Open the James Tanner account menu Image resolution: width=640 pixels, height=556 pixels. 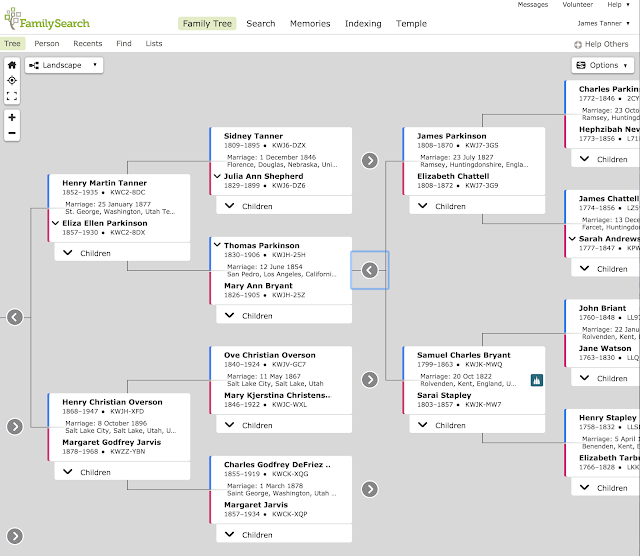[603, 23]
